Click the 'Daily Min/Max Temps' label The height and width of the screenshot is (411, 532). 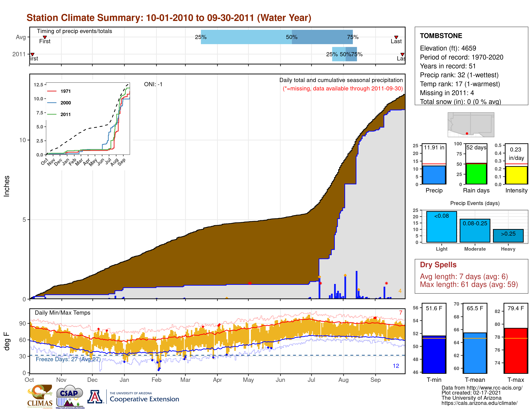[x=63, y=313]
